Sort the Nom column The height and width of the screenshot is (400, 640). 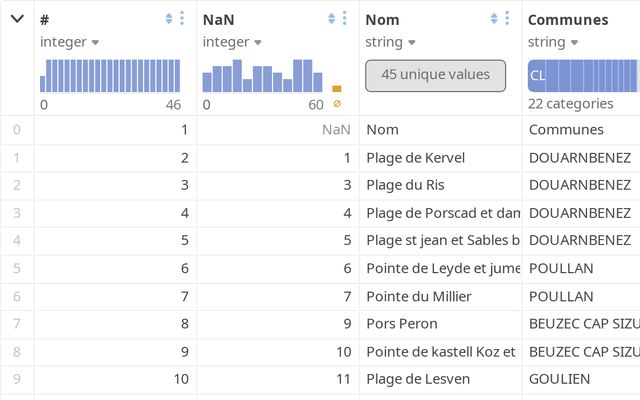pos(494,19)
